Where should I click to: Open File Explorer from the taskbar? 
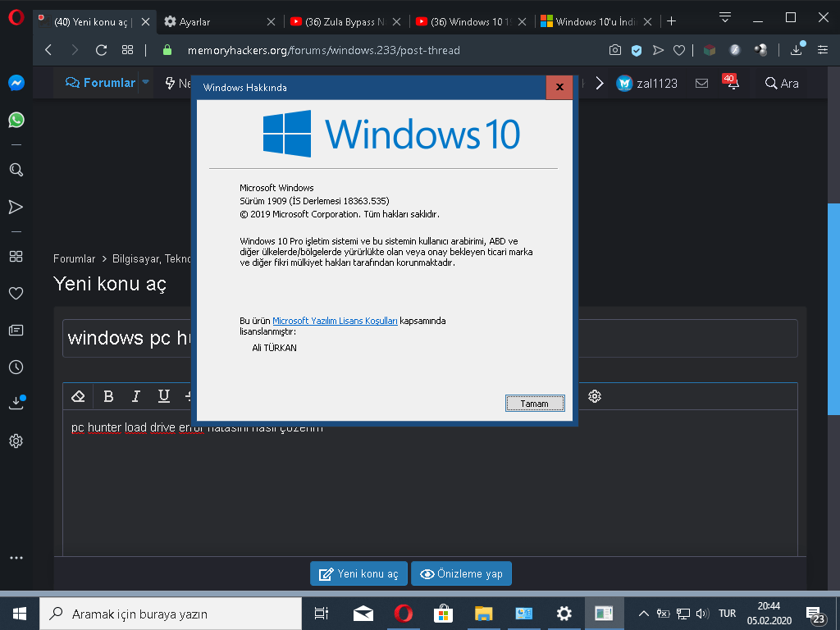pyautogui.click(x=483, y=614)
